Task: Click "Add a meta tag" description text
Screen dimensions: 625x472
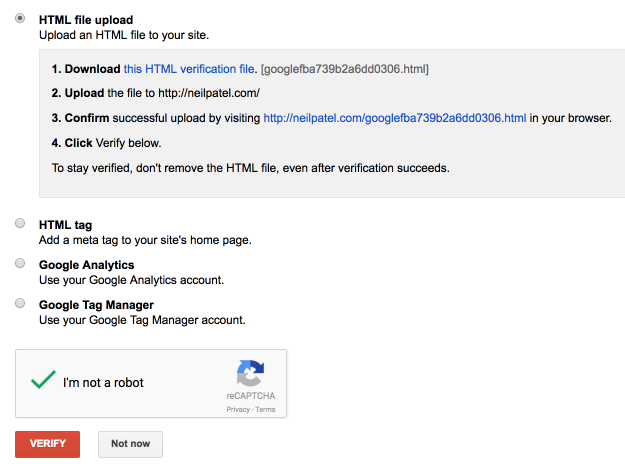Action: (145, 240)
